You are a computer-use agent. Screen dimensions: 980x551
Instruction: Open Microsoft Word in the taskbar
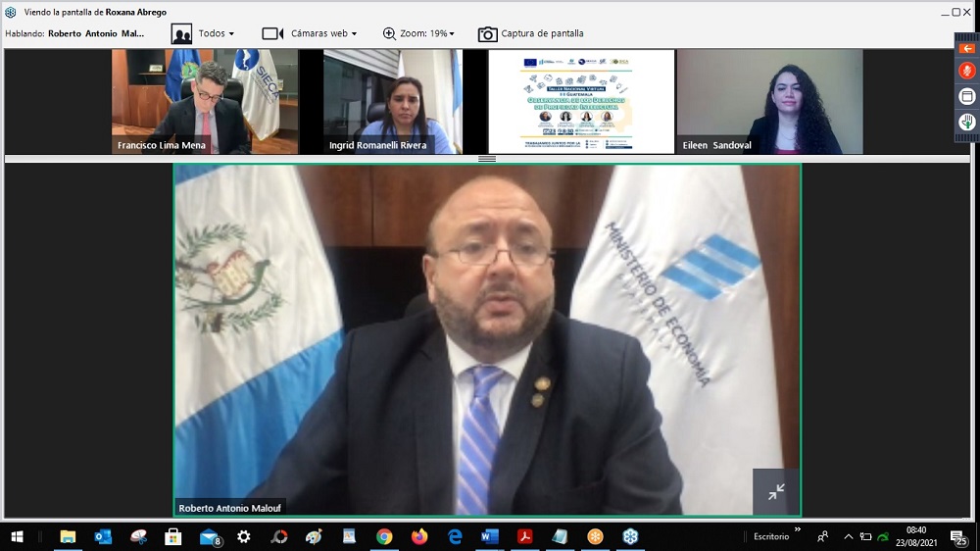490,536
